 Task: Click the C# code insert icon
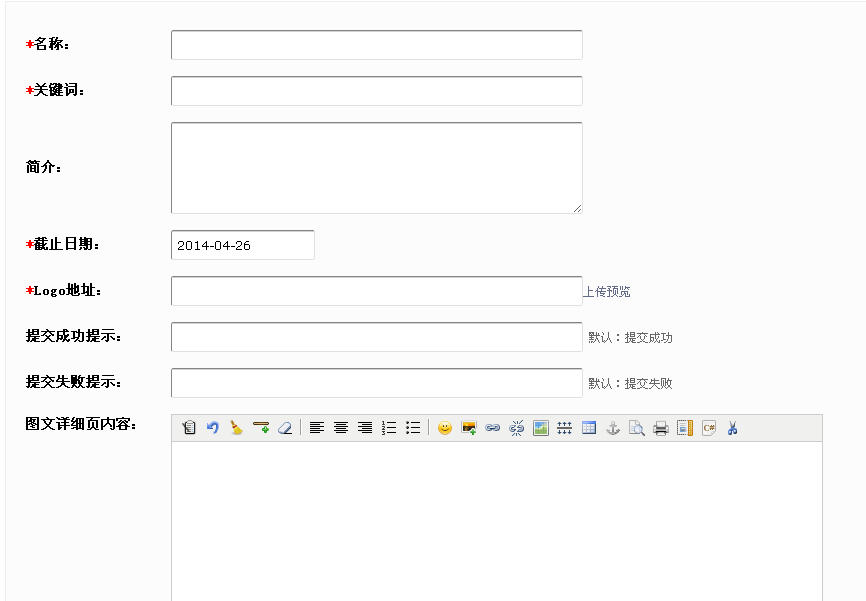click(709, 428)
